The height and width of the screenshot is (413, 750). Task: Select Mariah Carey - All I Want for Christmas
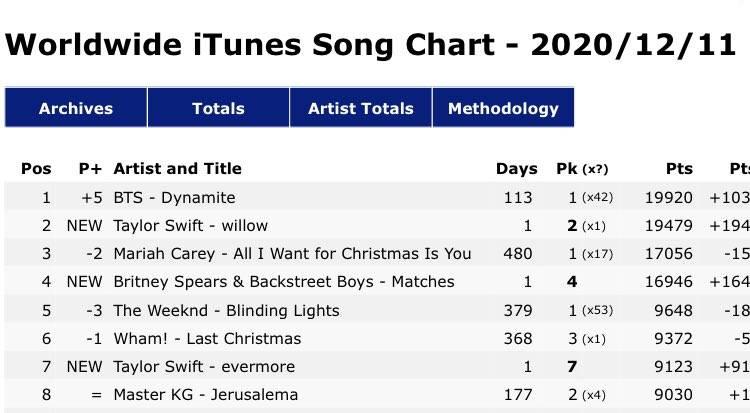(x=292, y=253)
